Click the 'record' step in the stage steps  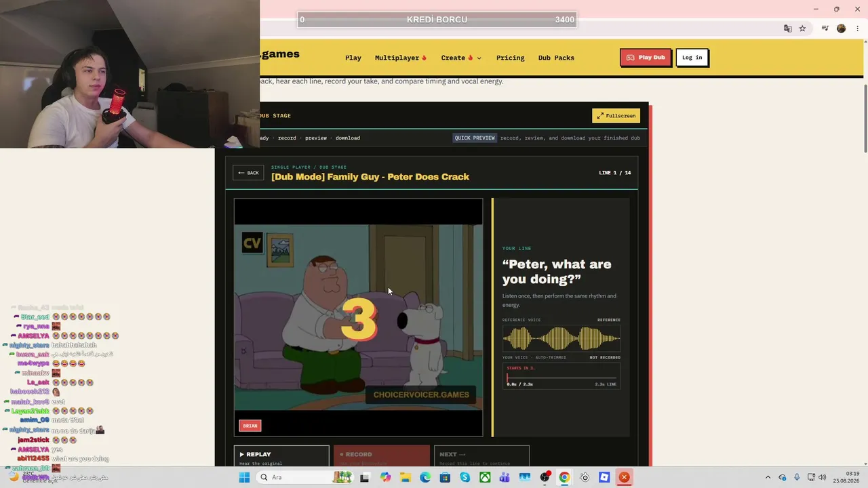(287, 138)
